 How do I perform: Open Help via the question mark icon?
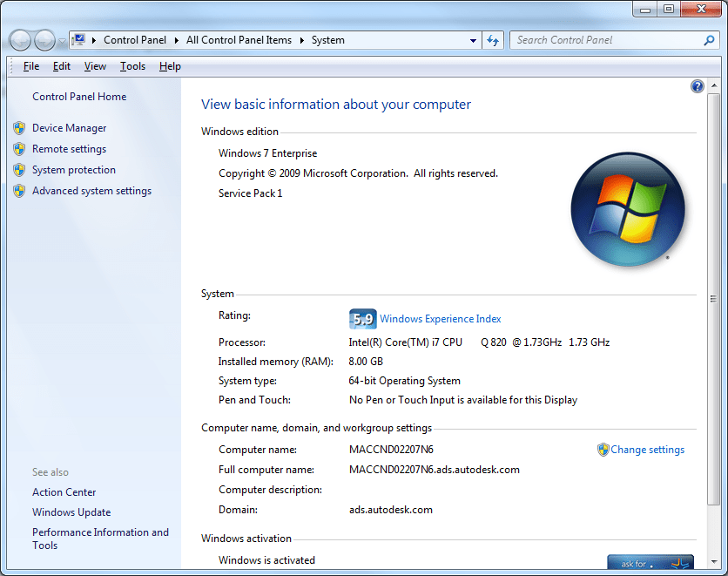point(697,85)
